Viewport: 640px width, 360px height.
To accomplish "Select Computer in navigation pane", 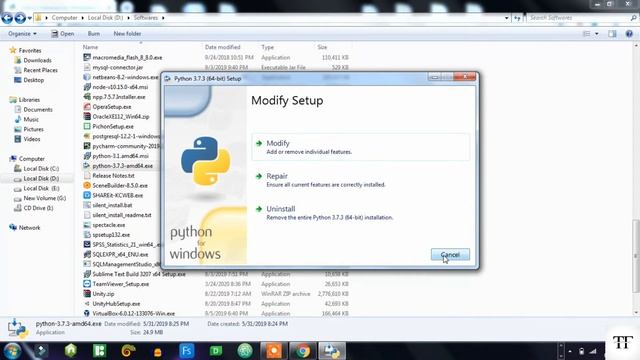I will [31, 159].
